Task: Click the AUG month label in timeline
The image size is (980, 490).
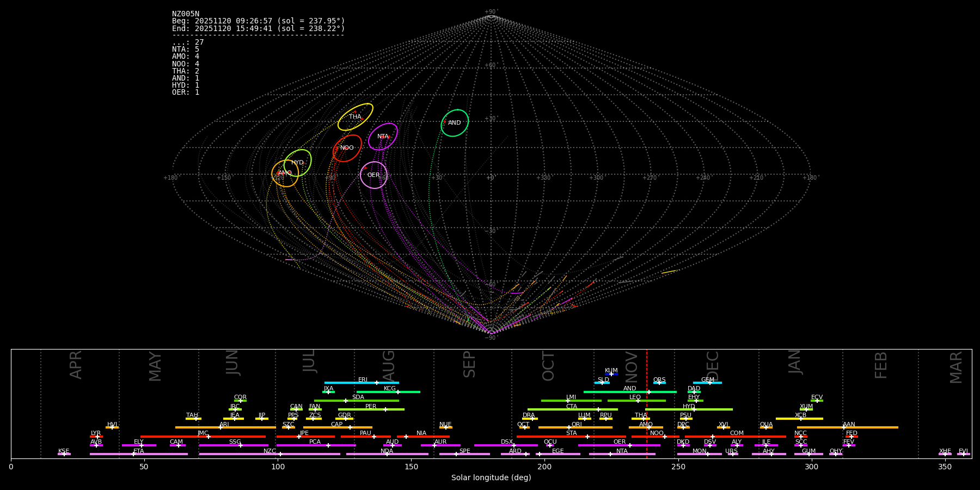Action: point(389,366)
